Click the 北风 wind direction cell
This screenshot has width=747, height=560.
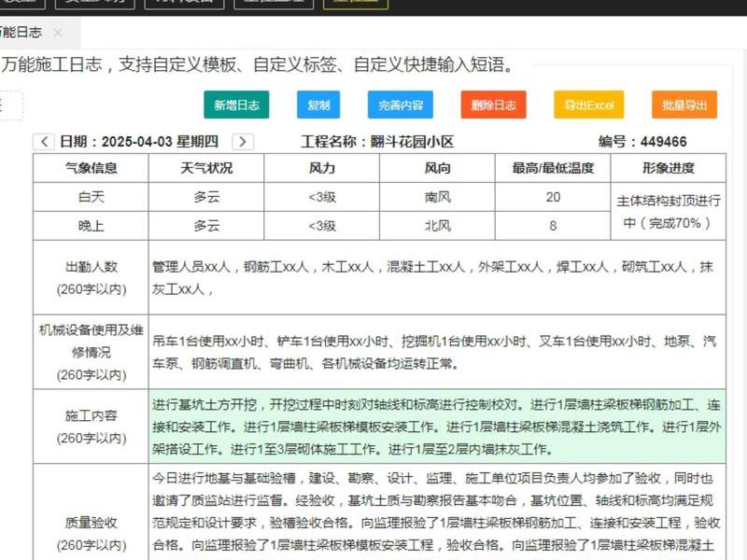coord(437,226)
